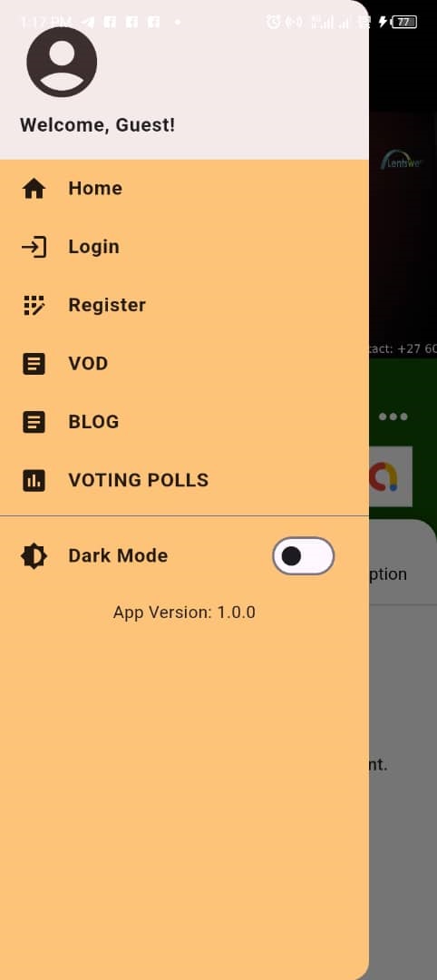Click the battery indicator in status bar
The height and width of the screenshot is (980, 437).
404,22
